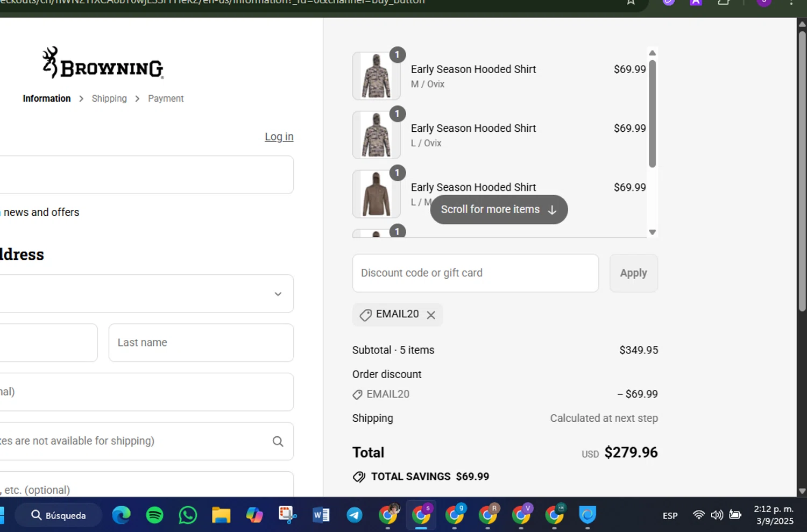The image size is (807, 532).
Task: Click Scroll for more items button
Action: pyautogui.click(x=499, y=209)
